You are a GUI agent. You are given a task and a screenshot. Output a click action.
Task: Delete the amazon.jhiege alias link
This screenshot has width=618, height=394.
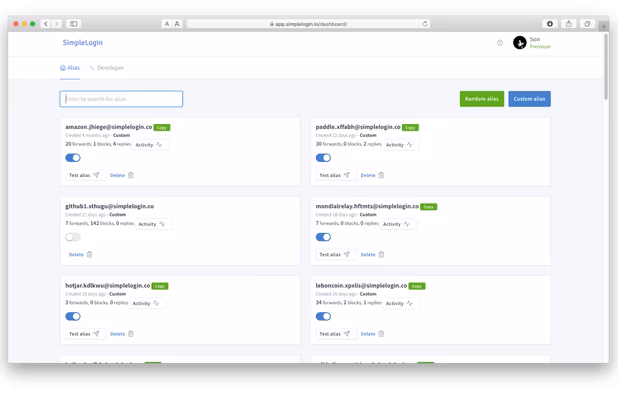click(117, 175)
